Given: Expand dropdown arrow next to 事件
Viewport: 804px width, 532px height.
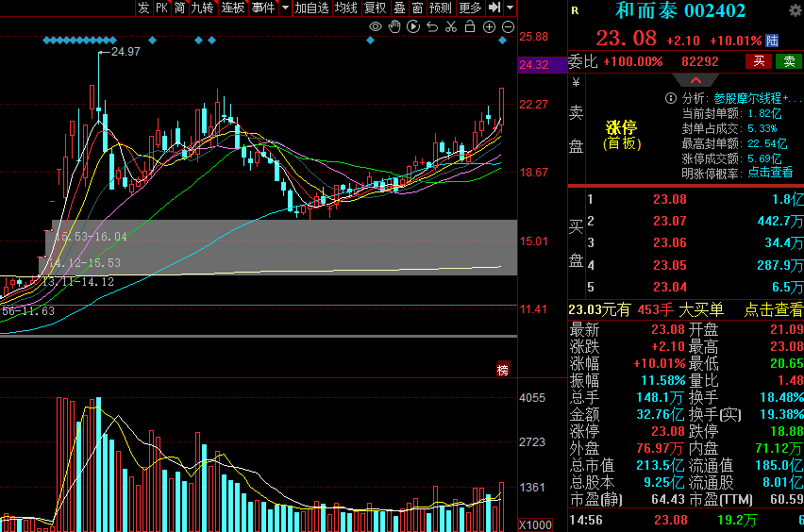Looking at the screenshot, I should pyautogui.click(x=286, y=8).
